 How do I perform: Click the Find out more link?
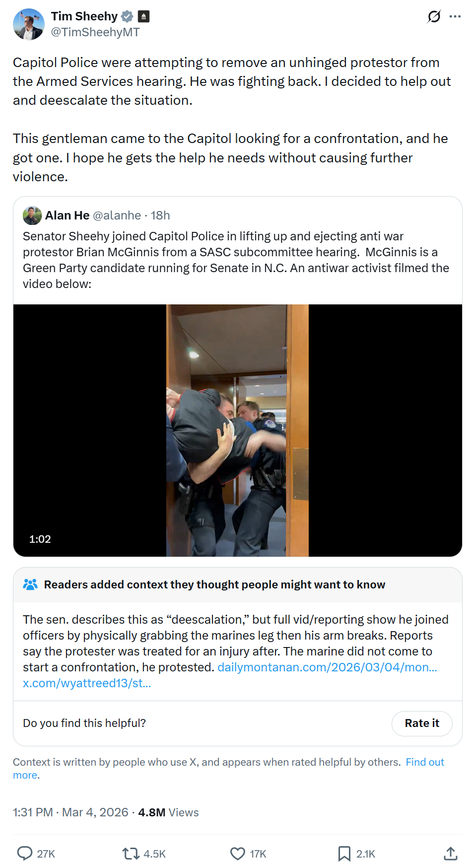click(424, 762)
